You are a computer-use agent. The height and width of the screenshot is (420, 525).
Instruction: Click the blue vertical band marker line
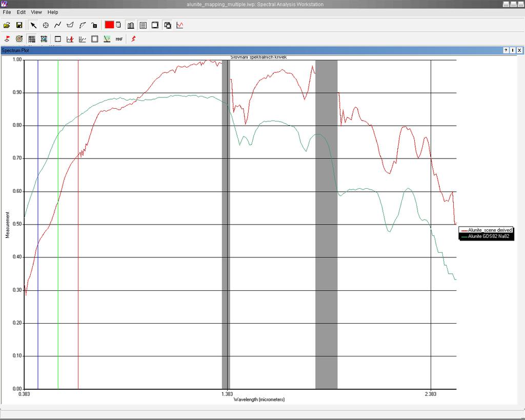pyautogui.click(x=38, y=225)
